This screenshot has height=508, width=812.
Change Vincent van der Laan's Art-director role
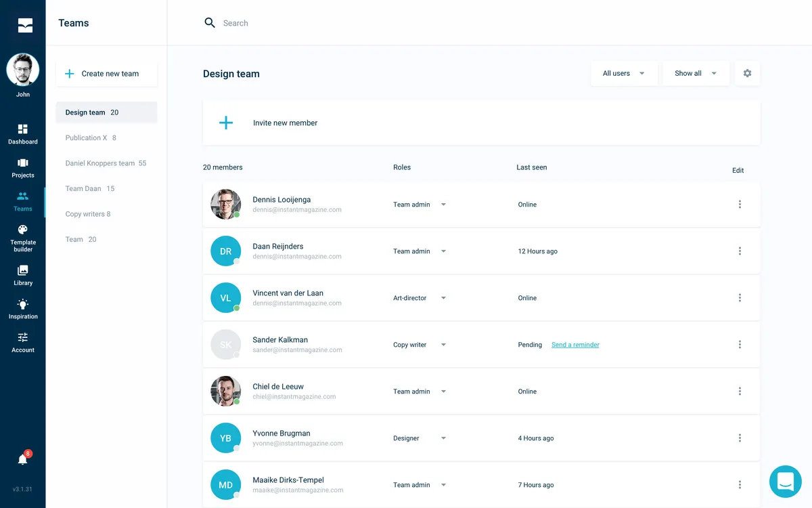pyautogui.click(x=420, y=298)
